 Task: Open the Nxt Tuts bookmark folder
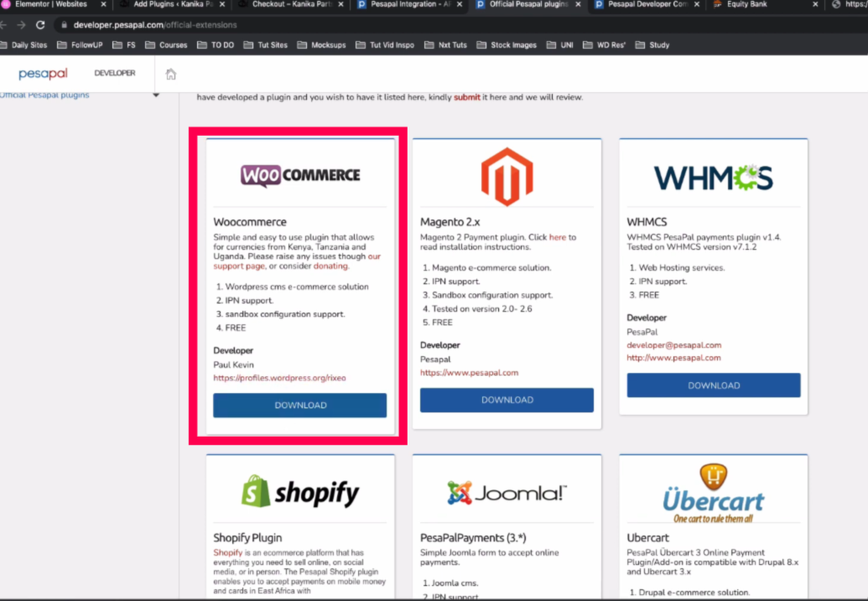tap(445, 44)
